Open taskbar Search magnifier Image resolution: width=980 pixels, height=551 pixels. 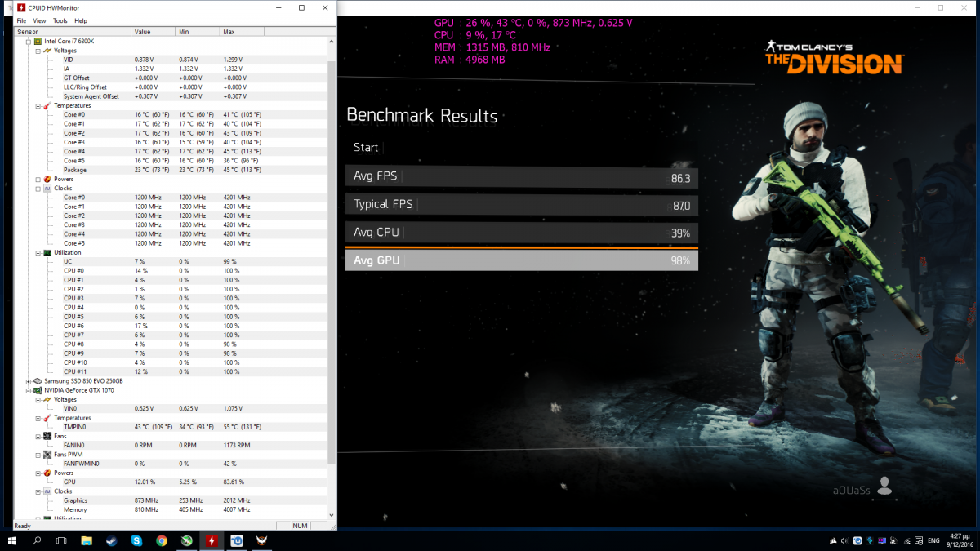(37, 540)
